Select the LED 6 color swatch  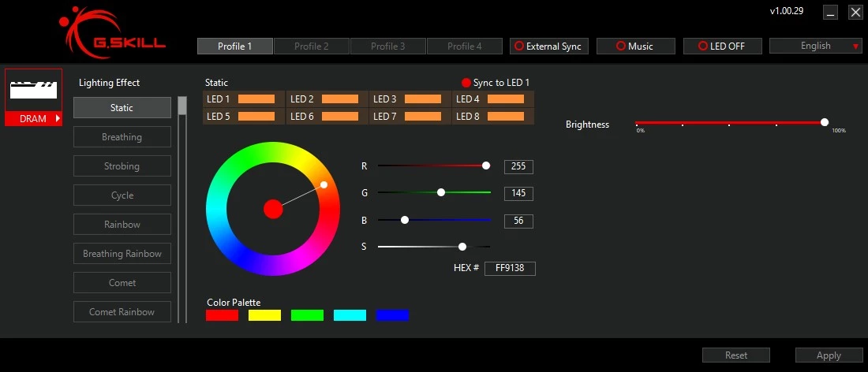point(340,116)
